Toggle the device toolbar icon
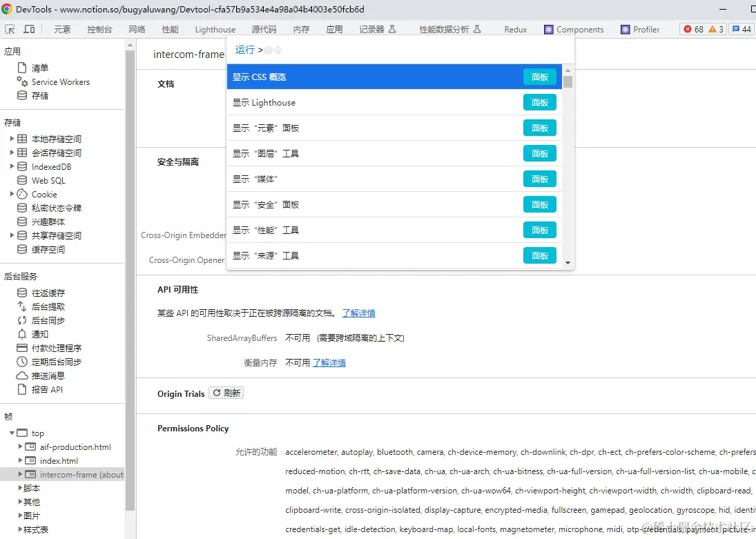Image resolution: width=756 pixels, height=539 pixels. pyautogui.click(x=30, y=30)
